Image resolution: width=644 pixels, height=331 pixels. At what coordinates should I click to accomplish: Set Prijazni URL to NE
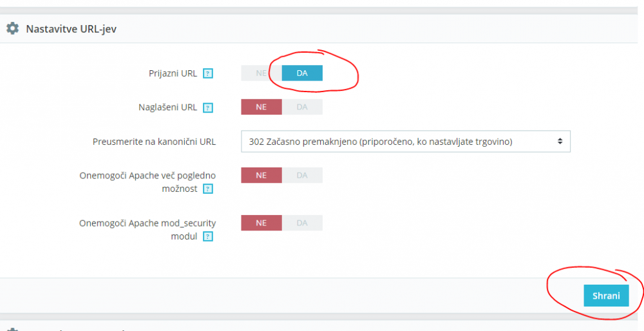coord(261,73)
